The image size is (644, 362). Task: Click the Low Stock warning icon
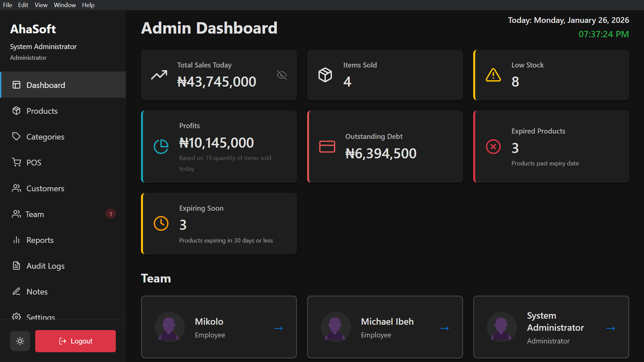(493, 75)
